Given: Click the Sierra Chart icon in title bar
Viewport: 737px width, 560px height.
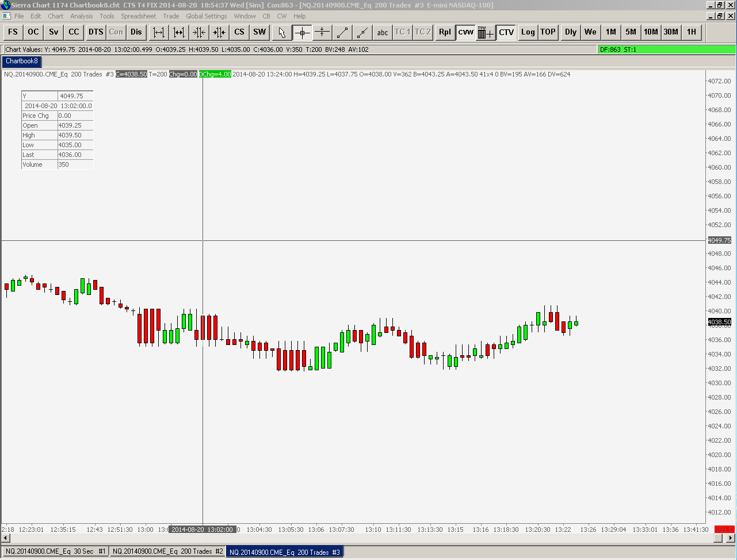Looking at the screenshot, I should click(5, 5).
